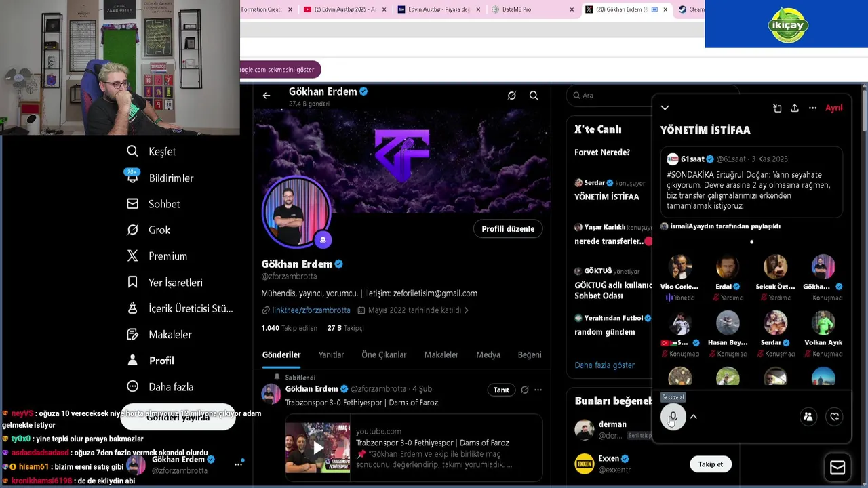
Task: Switch to the Yanıtlar tab
Action: point(331,354)
